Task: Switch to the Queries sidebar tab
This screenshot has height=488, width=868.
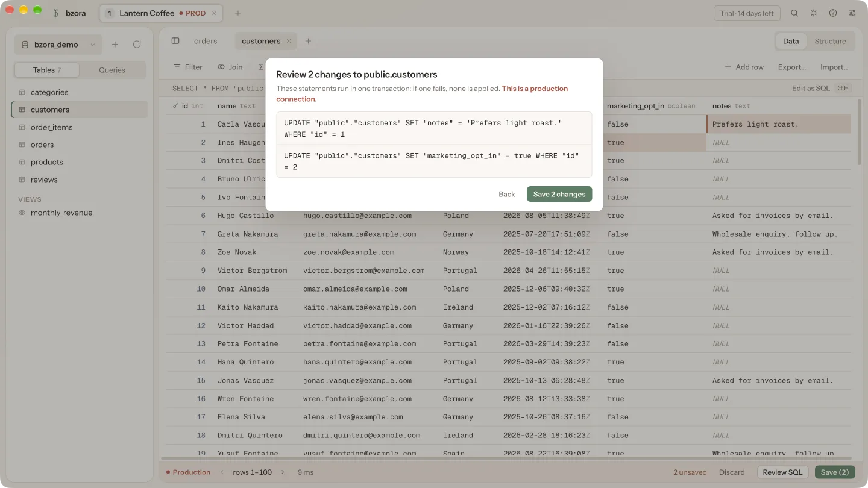Action: tap(112, 70)
